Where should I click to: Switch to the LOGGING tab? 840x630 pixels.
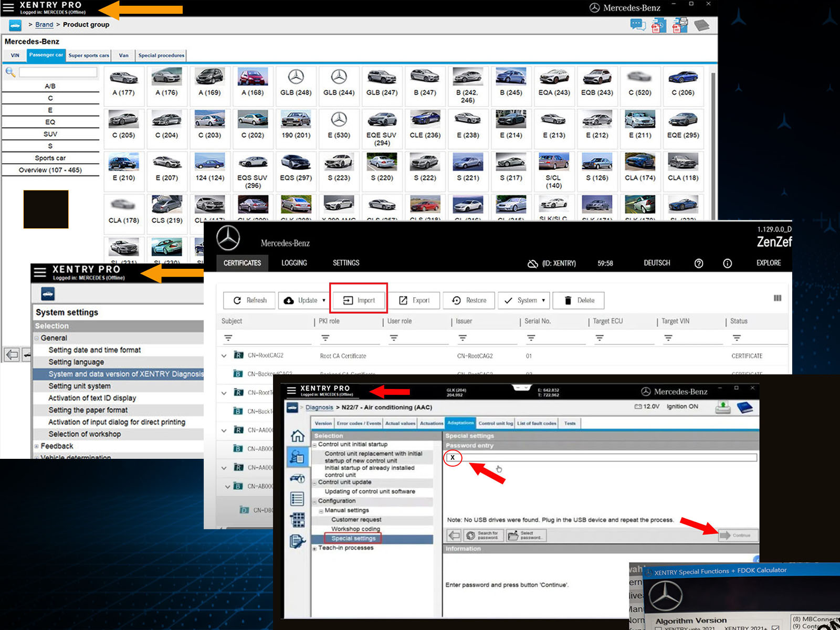point(294,263)
